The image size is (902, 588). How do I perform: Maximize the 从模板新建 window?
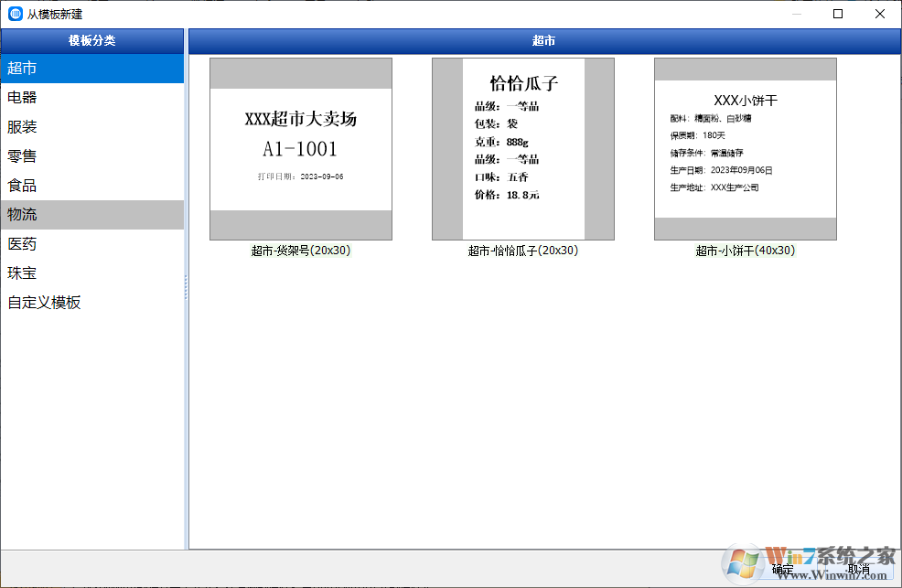pos(838,14)
